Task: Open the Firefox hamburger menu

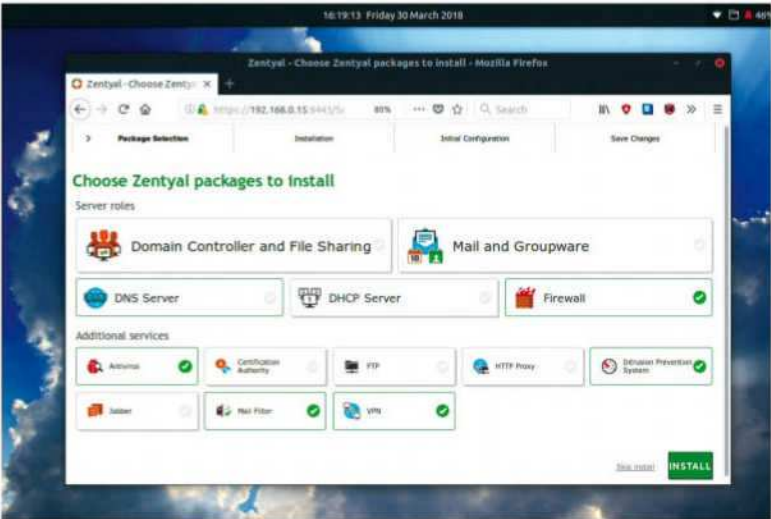Action: coord(718,109)
